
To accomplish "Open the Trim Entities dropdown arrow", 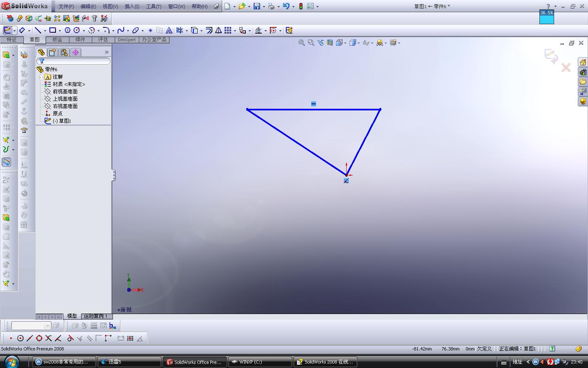I will (x=187, y=31).
